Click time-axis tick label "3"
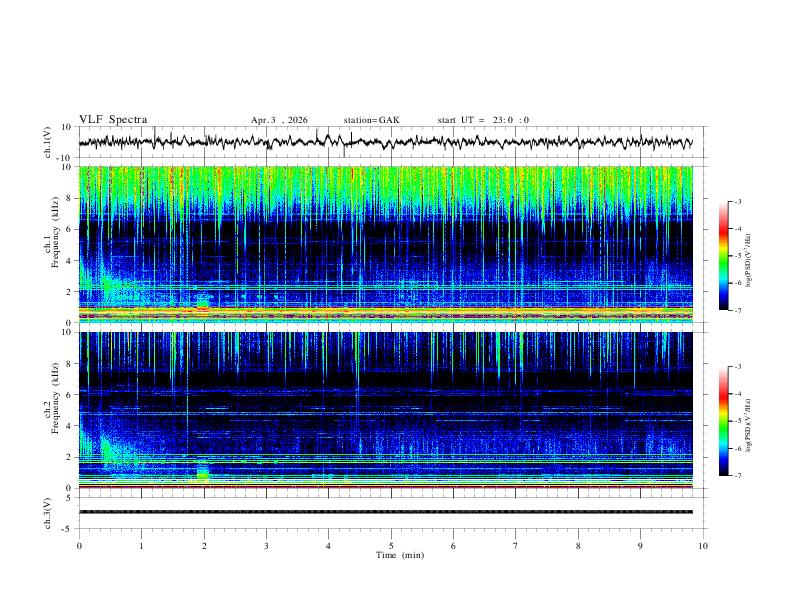The width and height of the screenshot is (792, 612). (x=266, y=546)
